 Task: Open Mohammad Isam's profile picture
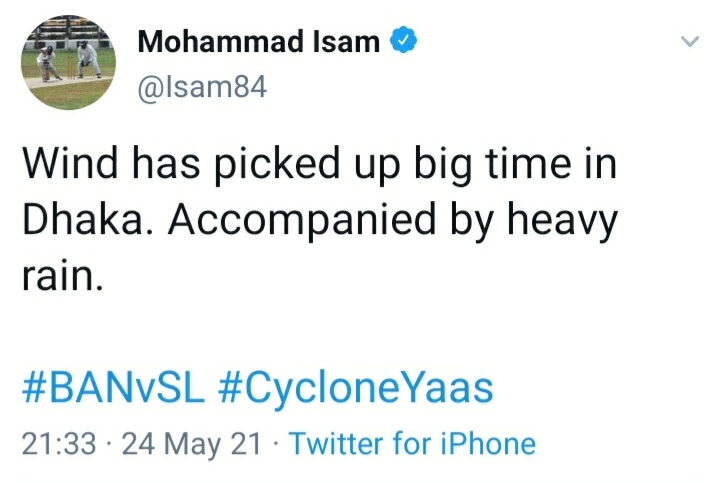point(68,63)
